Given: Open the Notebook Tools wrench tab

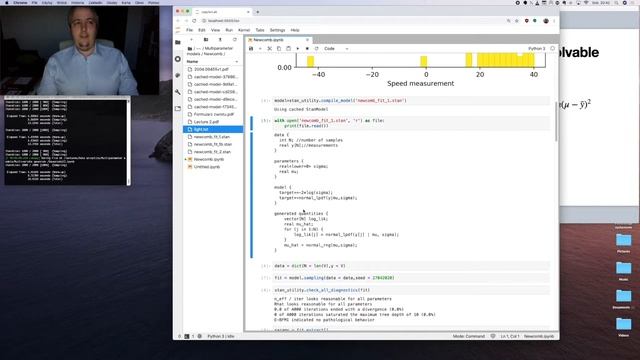Looking at the screenshot, I should [178, 92].
